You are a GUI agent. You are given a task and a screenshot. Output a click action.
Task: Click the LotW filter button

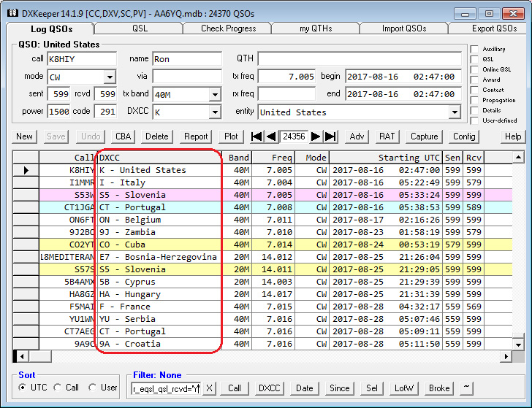click(403, 388)
